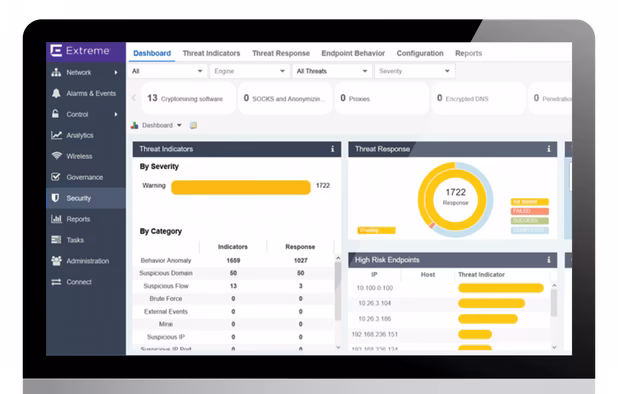Click the Behavior Anomaly row
This screenshot has width=618, height=394.
pyautogui.click(x=233, y=260)
